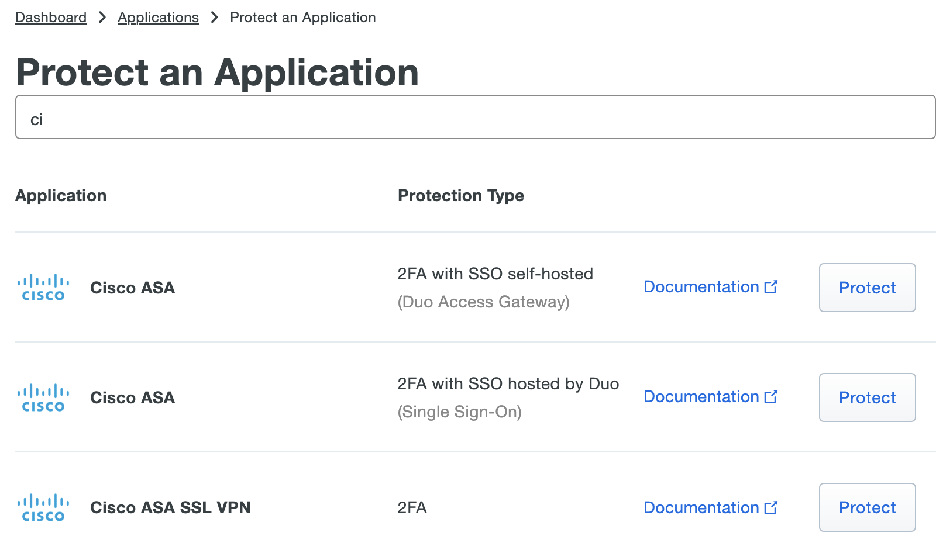
Task: Click the Application column header
Action: point(61,195)
